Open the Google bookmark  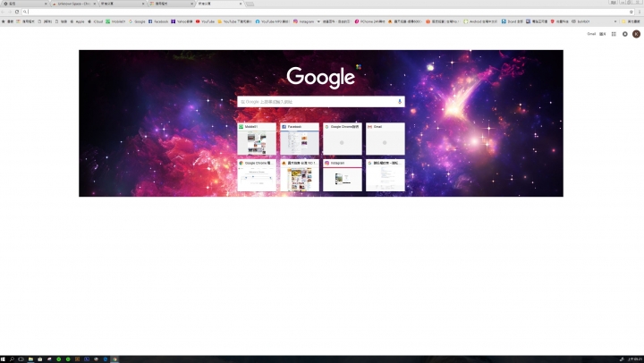137,21
